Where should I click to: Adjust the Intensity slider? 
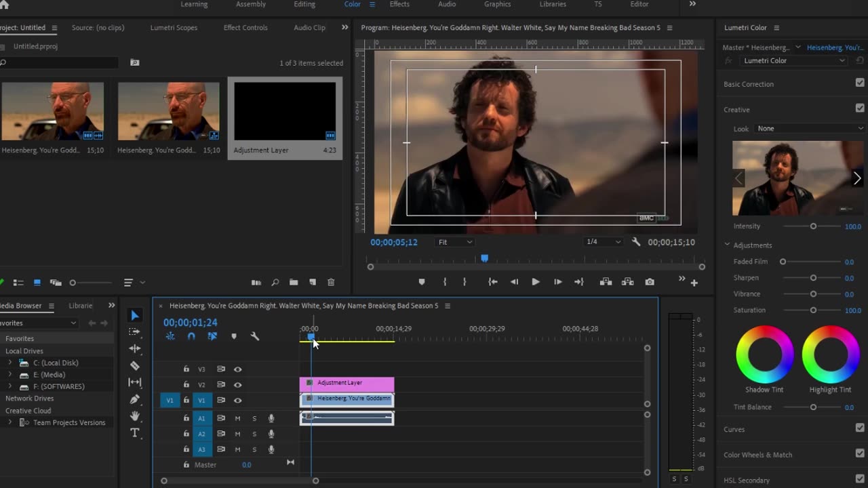click(x=813, y=226)
